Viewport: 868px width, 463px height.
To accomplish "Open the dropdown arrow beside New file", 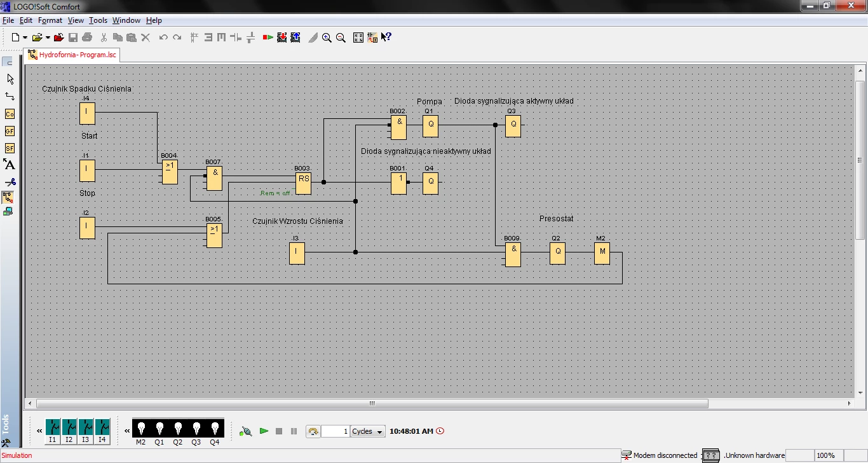I will click(x=25, y=38).
